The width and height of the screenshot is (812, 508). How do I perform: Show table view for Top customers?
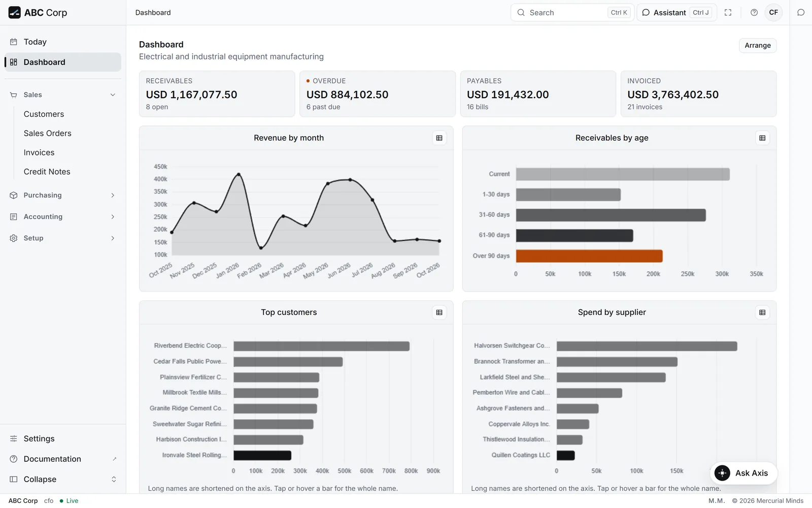click(x=439, y=312)
